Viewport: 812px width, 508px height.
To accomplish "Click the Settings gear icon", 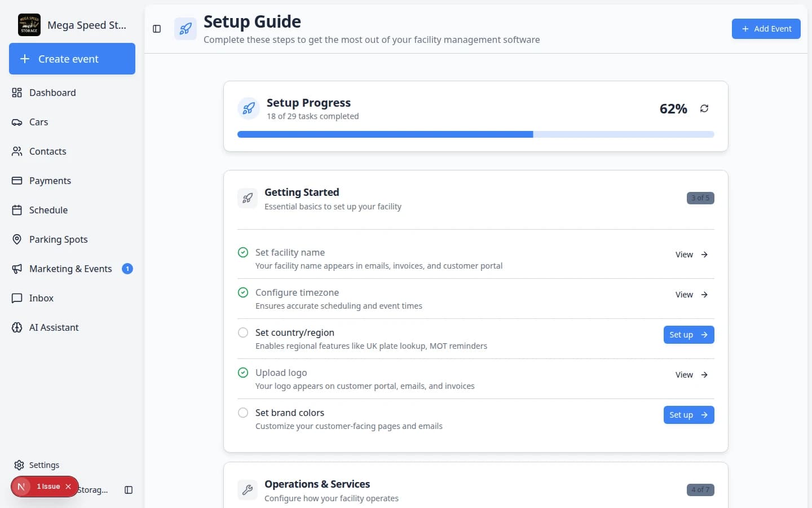I will click(19, 465).
